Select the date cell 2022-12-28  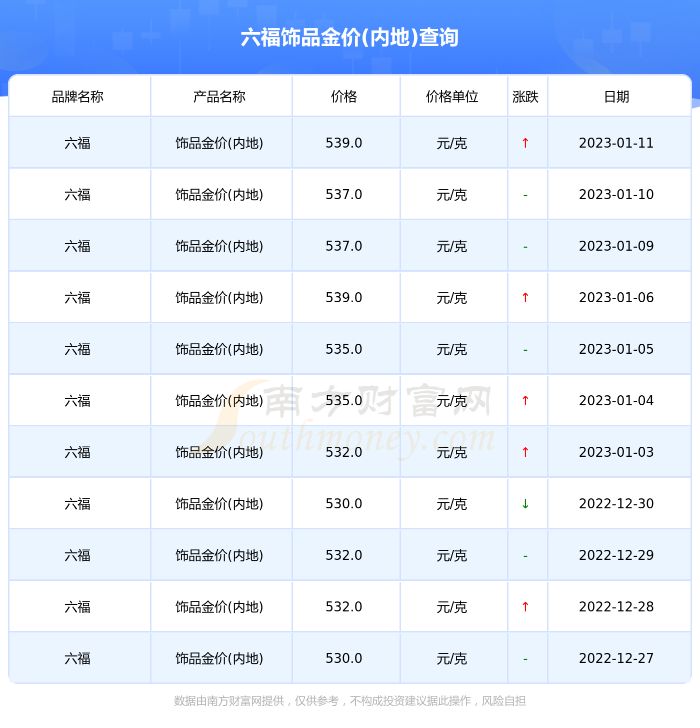pos(616,607)
